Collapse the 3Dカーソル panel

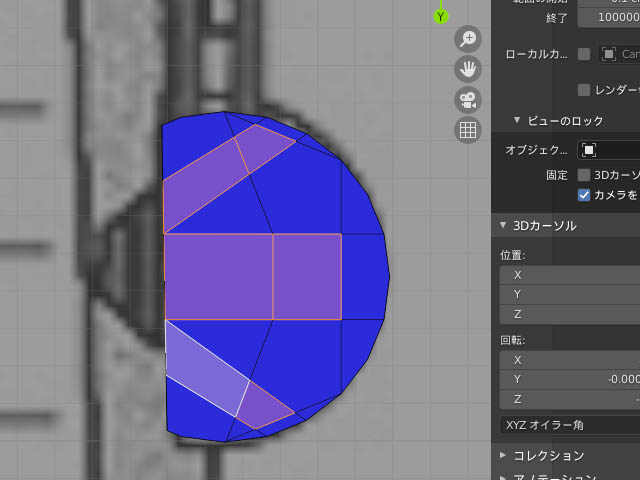pyautogui.click(x=503, y=225)
